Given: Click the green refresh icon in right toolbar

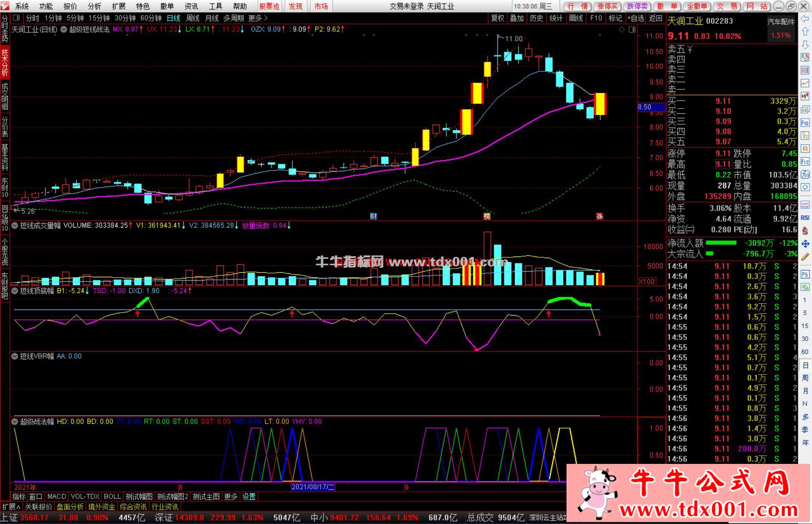Looking at the screenshot, I should pyautogui.click(x=805, y=287).
